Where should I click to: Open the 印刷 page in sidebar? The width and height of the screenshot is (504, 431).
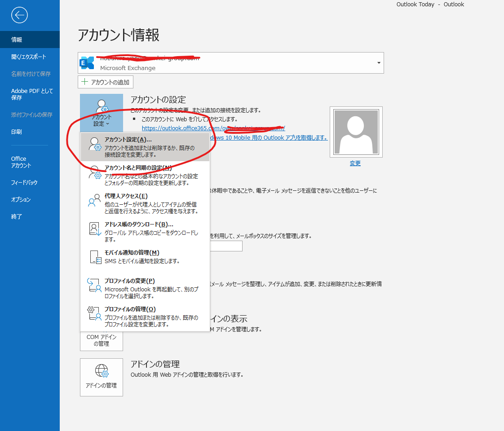(30, 132)
